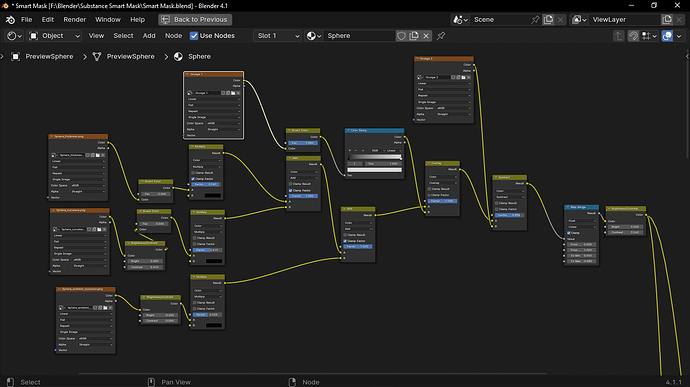Click the parent node tree arrow icon
Image resolution: width=690 pixels, height=387 pixels.
pyautogui.click(x=619, y=36)
